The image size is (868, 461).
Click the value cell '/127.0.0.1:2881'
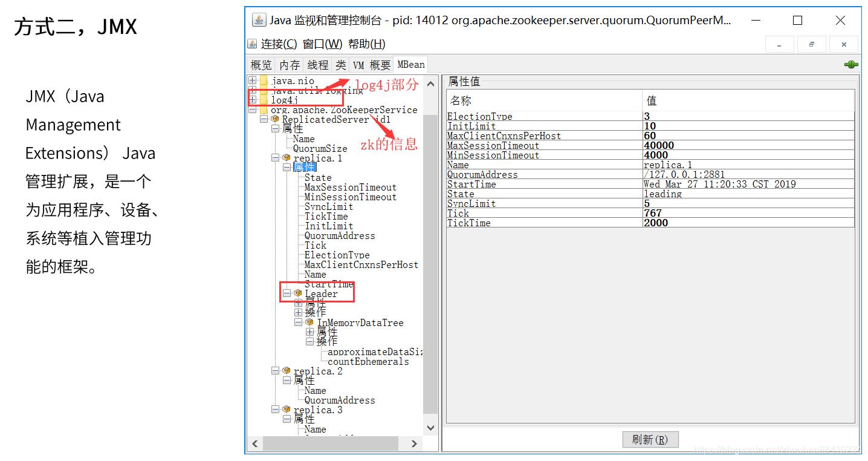(748, 174)
